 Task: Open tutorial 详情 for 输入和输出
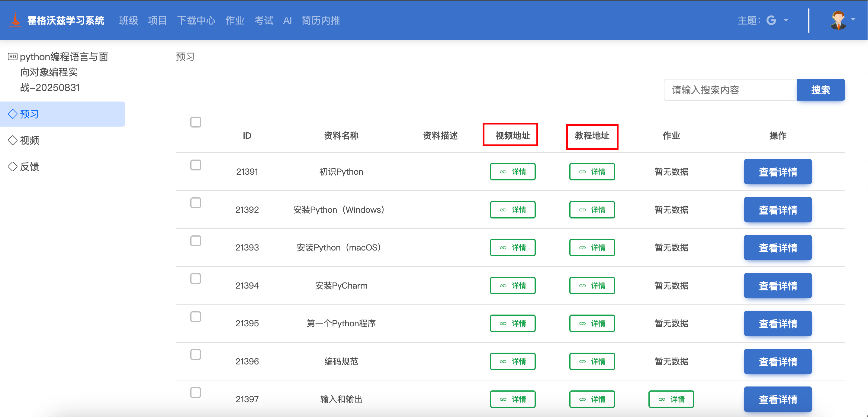tap(592, 399)
